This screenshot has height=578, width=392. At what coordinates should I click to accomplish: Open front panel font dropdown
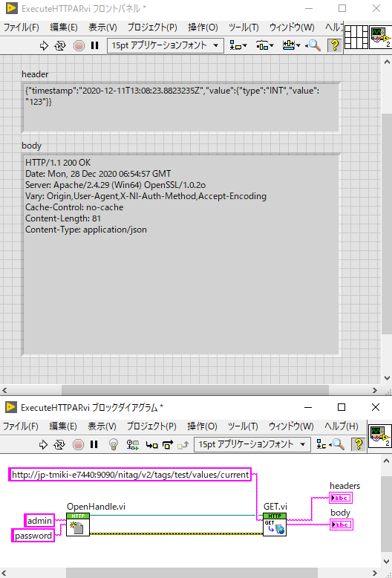click(166, 46)
